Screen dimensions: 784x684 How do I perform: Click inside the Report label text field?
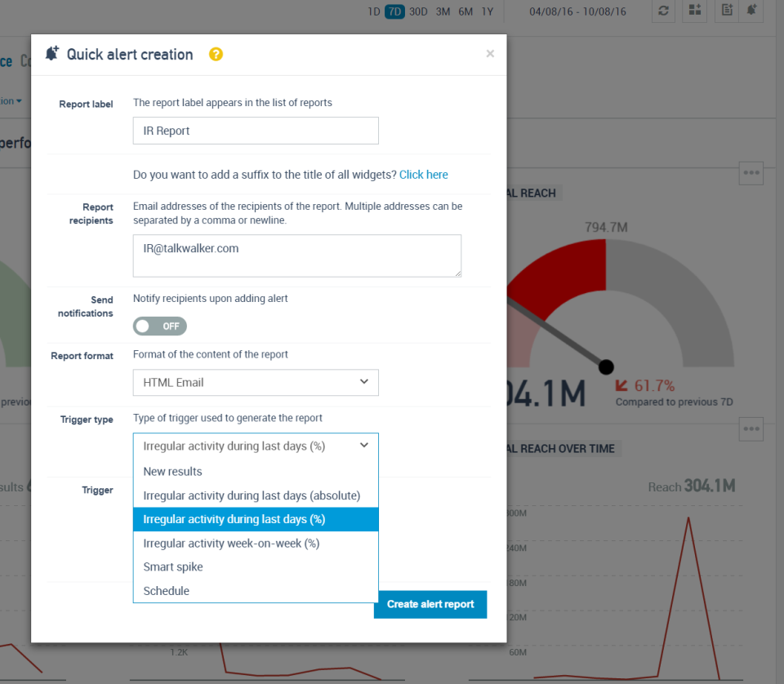256,130
